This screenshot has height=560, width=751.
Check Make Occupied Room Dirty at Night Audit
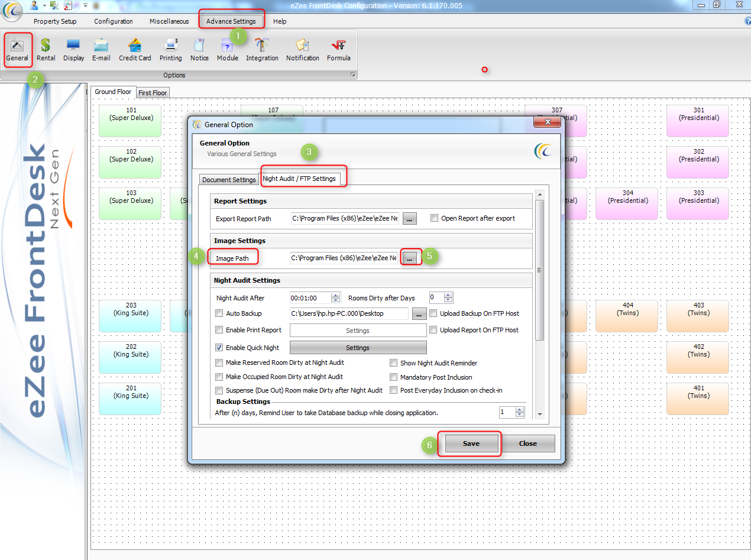coord(219,377)
